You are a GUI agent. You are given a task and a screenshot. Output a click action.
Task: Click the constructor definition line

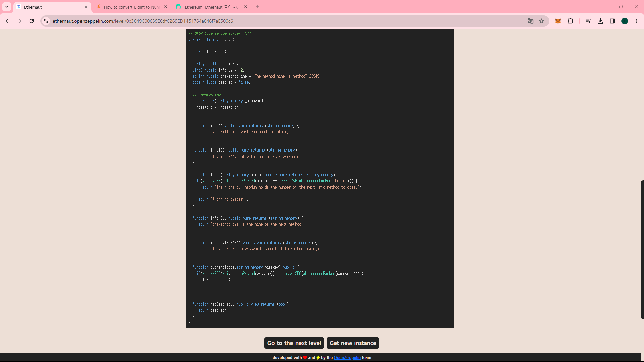click(230, 101)
